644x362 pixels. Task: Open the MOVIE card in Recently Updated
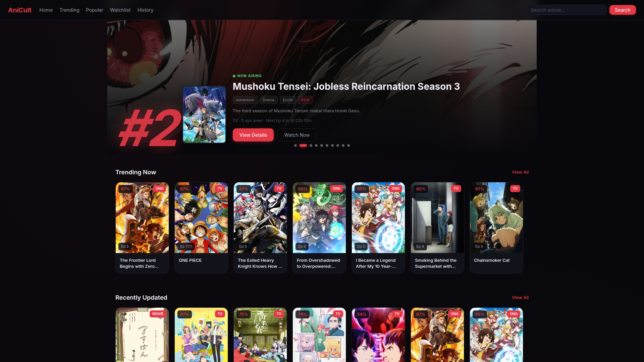tap(142, 335)
